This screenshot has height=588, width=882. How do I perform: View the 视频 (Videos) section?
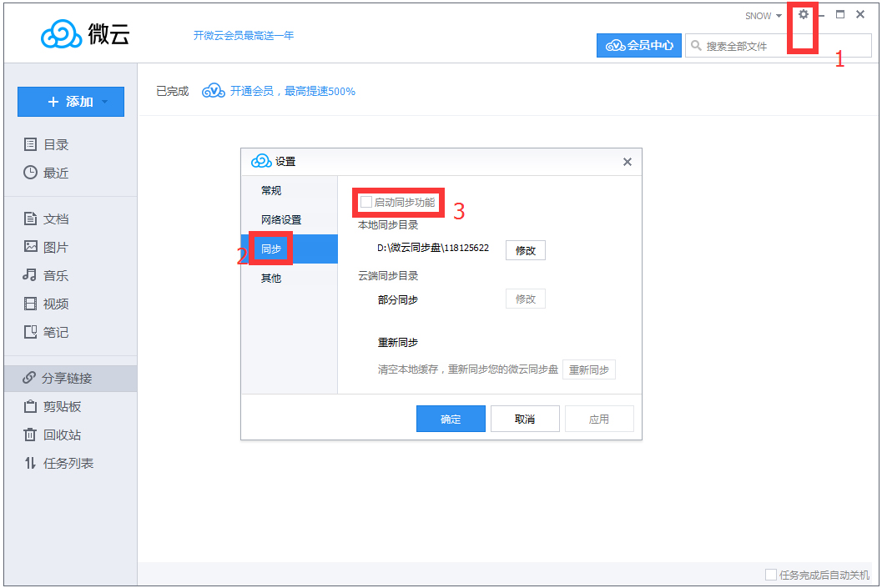[x=47, y=303]
